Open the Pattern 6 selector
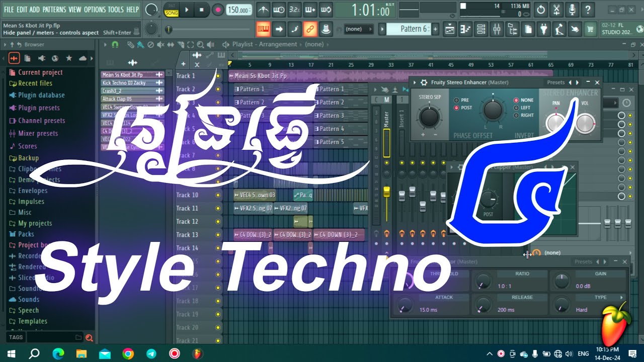This screenshot has height=362, width=644. (x=408, y=29)
